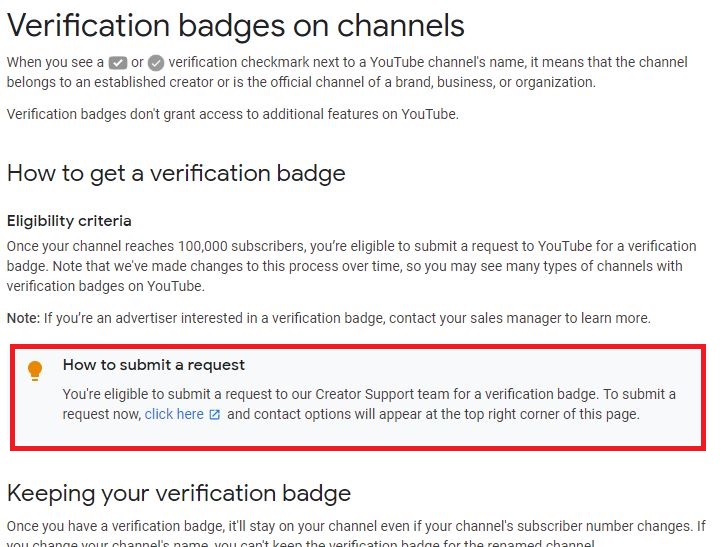
Task: Click the "Verification badges on channels" title
Action: point(236,24)
